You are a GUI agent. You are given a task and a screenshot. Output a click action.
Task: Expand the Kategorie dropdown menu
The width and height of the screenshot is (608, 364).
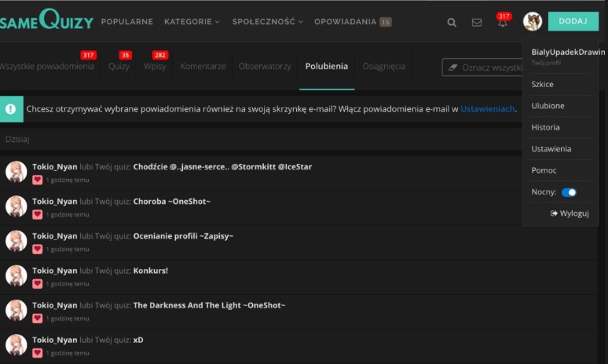click(x=192, y=22)
